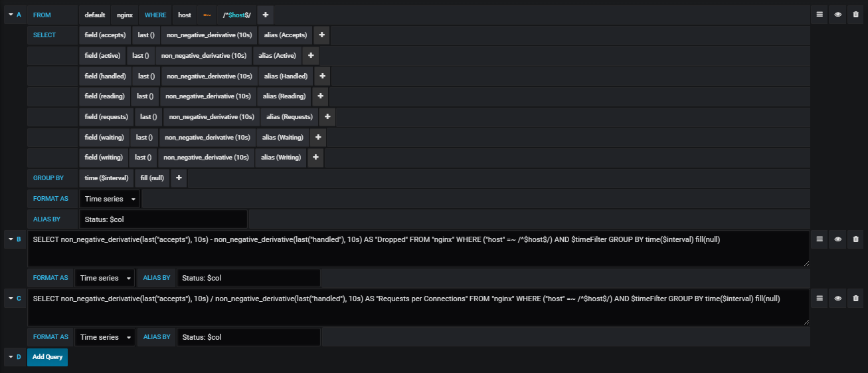
Task: Open the Format As dropdown of query A
Action: [110, 199]
